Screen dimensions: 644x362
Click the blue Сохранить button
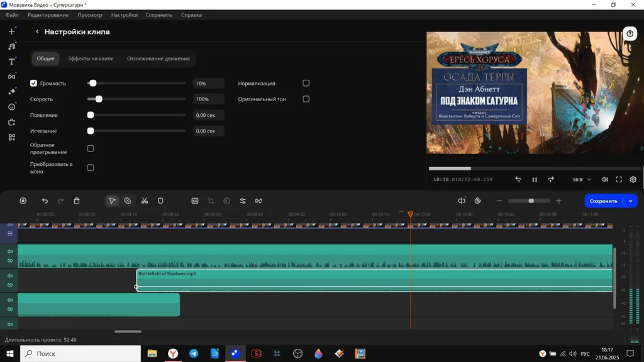coord(603,200)
